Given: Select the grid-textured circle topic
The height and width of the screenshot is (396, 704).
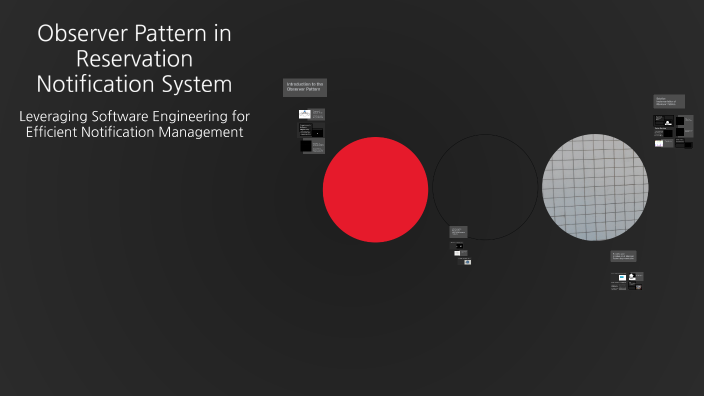Looking at the screenshot, I should [595, 187].
